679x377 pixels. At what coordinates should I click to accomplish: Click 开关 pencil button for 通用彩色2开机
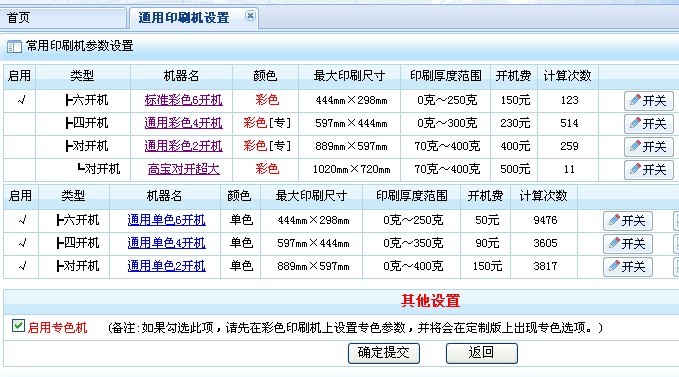tap(649, 147)
